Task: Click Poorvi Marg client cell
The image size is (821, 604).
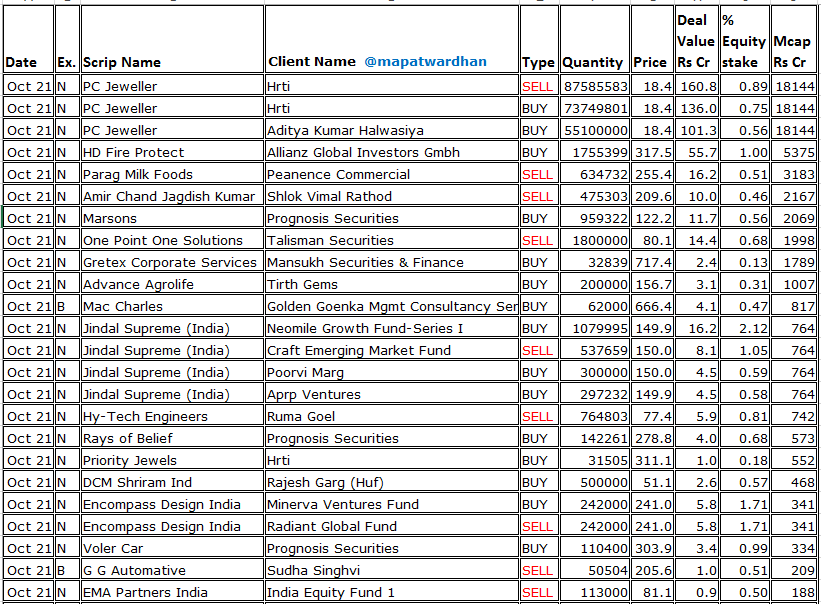Action: coord(392,372)
